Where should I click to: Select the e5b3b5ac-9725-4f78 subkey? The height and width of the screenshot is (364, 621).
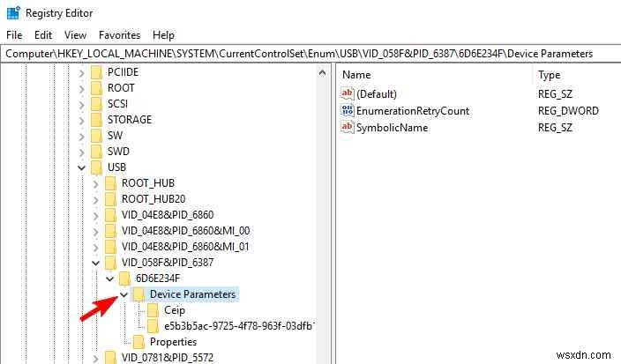click(239, 326)
